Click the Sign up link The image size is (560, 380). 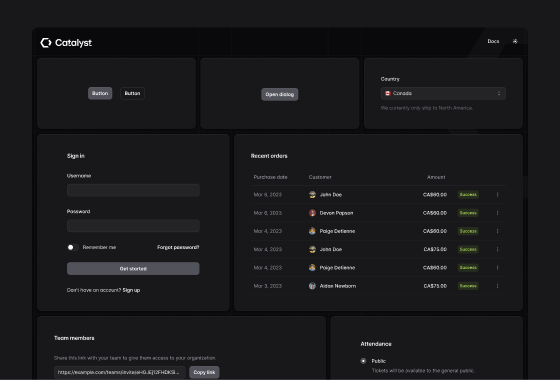click(x=131, y=290)
